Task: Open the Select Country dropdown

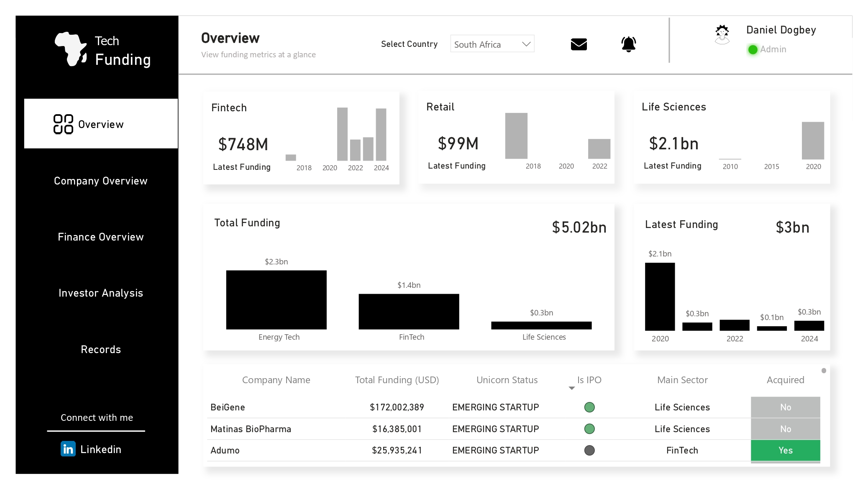Action: coord(492,44)
